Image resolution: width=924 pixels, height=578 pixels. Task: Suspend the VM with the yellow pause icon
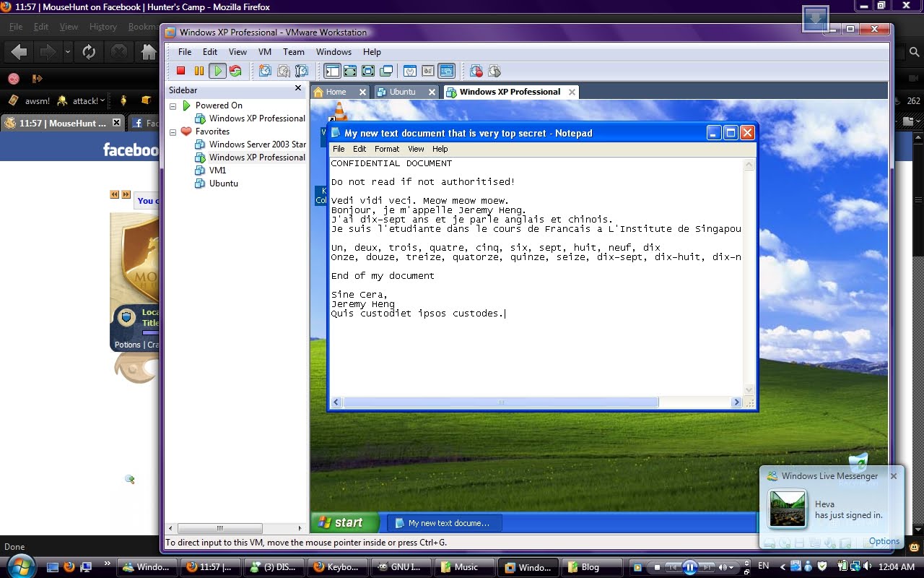tap(199, 71)
